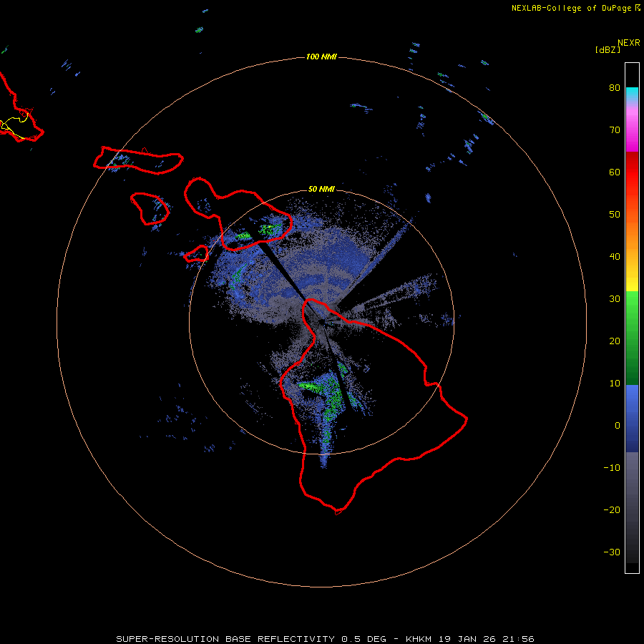Click the 40 dBZ scale value
Viewport: 644px width, 644px height.
click(x=615, y=257)
